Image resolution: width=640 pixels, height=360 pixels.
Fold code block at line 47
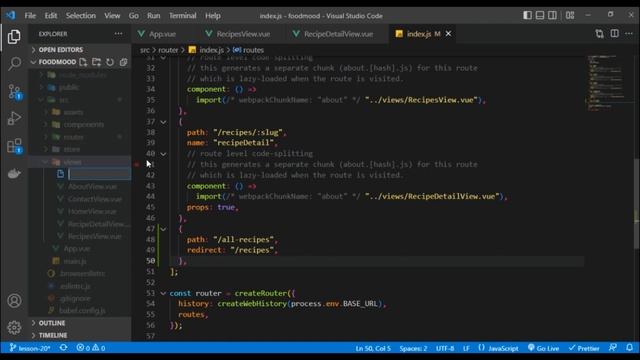(163, 229)
